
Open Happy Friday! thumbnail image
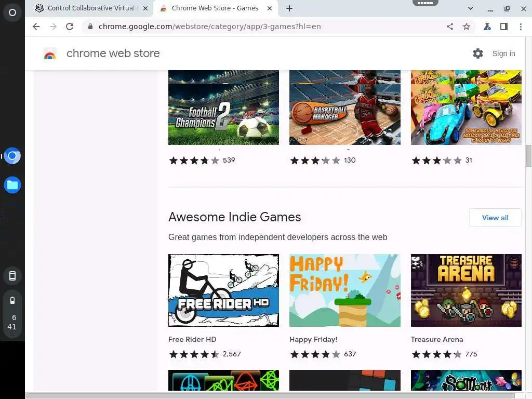[345, 290]
